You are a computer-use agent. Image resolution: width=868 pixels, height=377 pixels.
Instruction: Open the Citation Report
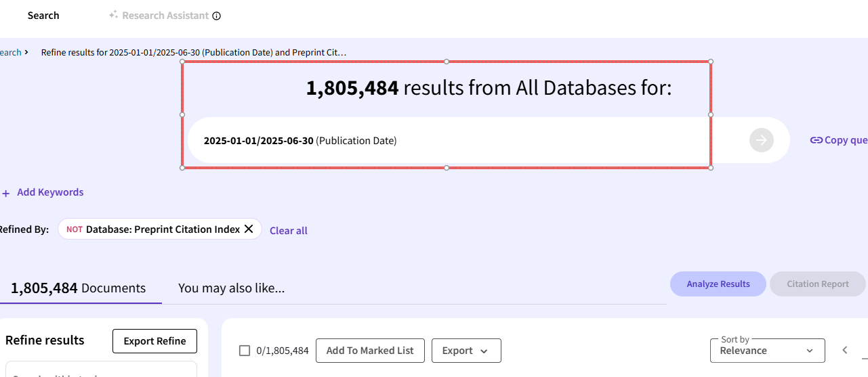click(x=817, y=284)
